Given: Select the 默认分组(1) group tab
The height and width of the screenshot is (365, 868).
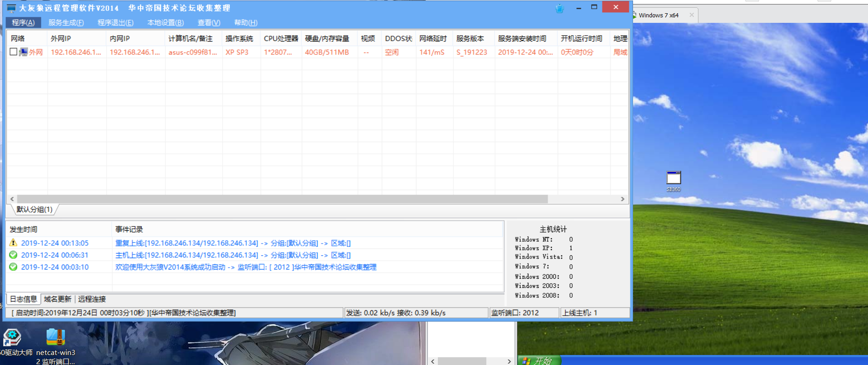Looking at the screenshot, I should [x=34, y=209].
